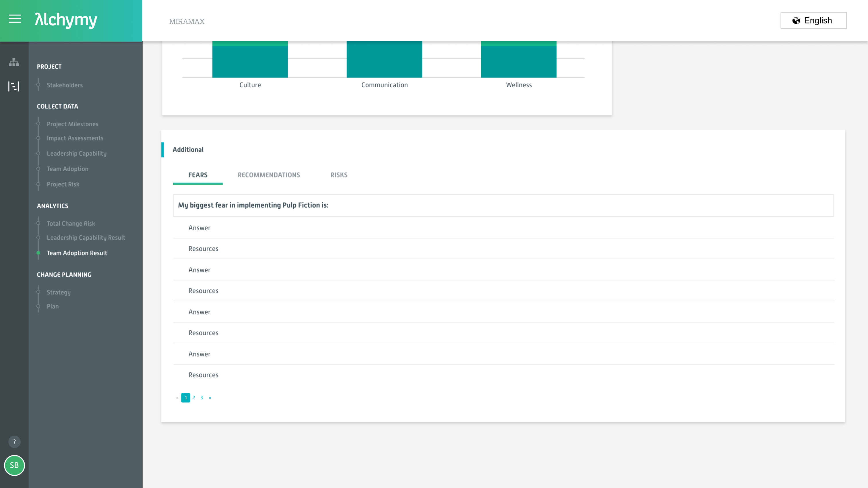Open the help question mark bubble
The width and height of the screenshot is (868, 488).
[14, 441]
